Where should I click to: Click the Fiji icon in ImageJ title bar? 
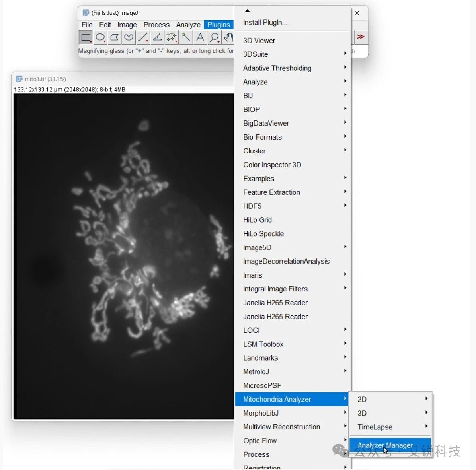point(86,13)
